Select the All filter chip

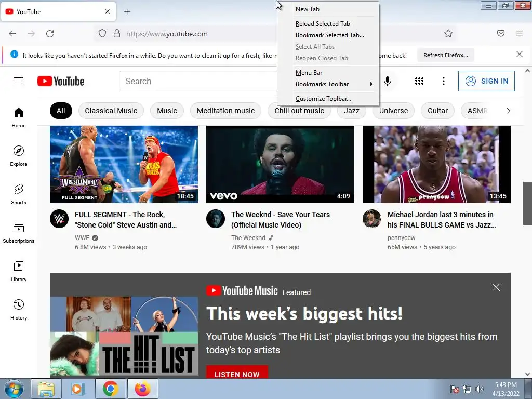point(61,111)
